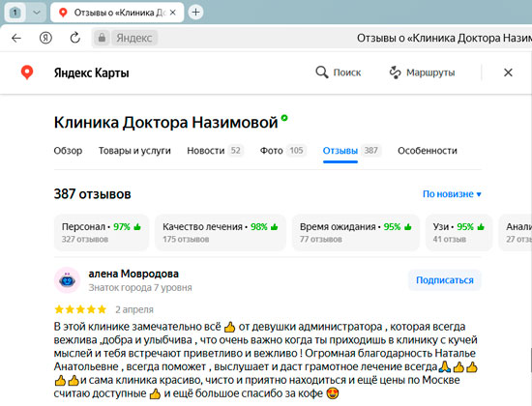Click the red Yandex Maps pin logo
The height and width of the screenshot is (406, 532).
27,72
